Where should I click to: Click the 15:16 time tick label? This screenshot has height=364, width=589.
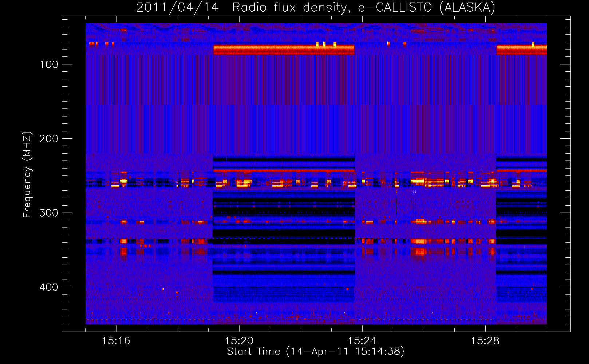[x=116, y=341]
